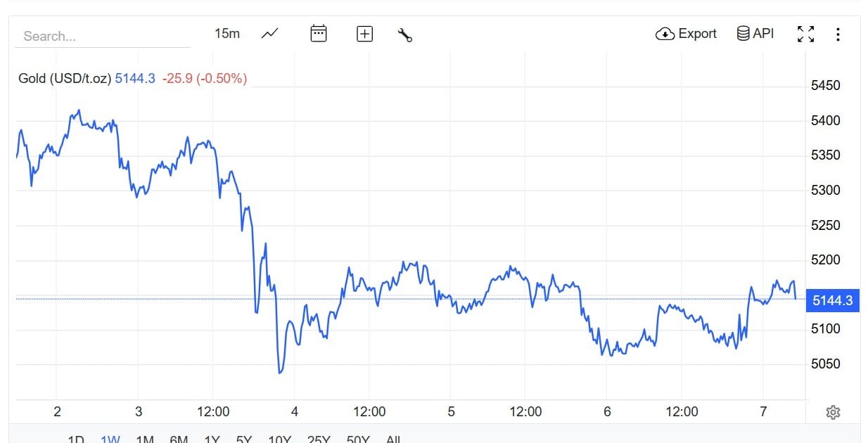
Task: Click the calendar date range icon
Action: pyautogui.click(x=318, y=33)
